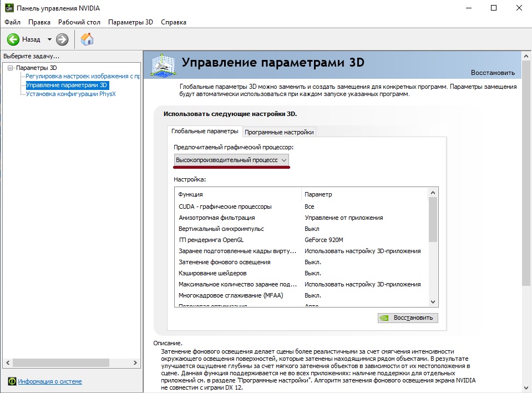Click the GeForce 920M parameter value
Viewport: 532px width, 393px height.
[323, 240]
